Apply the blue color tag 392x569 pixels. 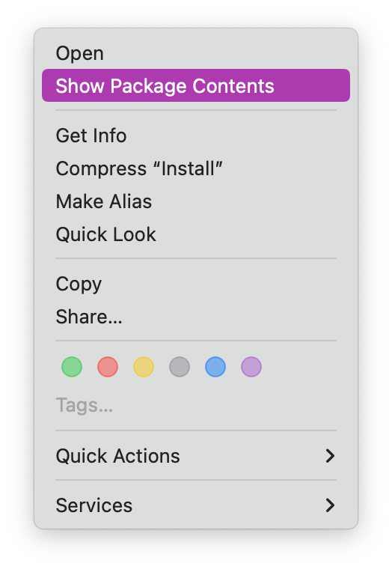(x=215, y=367)
